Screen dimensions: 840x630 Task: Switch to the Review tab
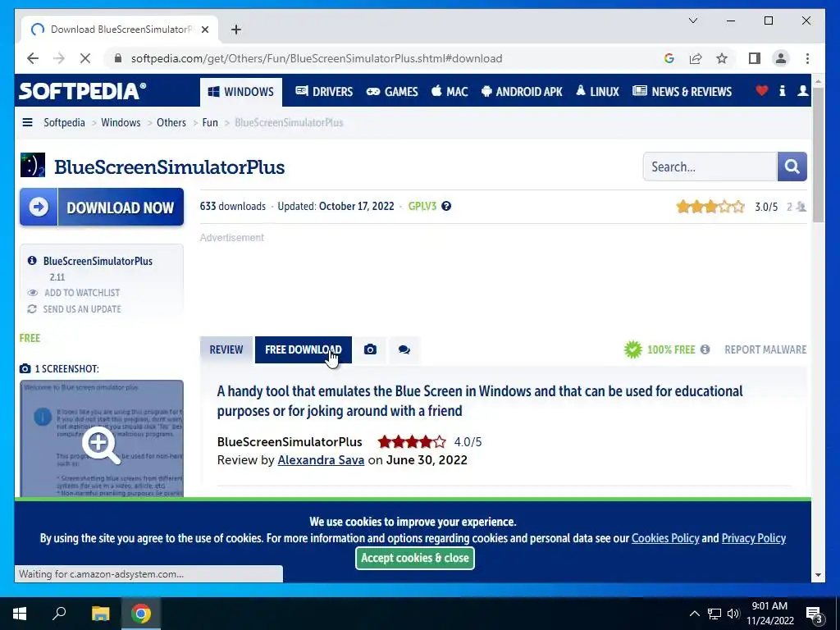click(226, 349)
